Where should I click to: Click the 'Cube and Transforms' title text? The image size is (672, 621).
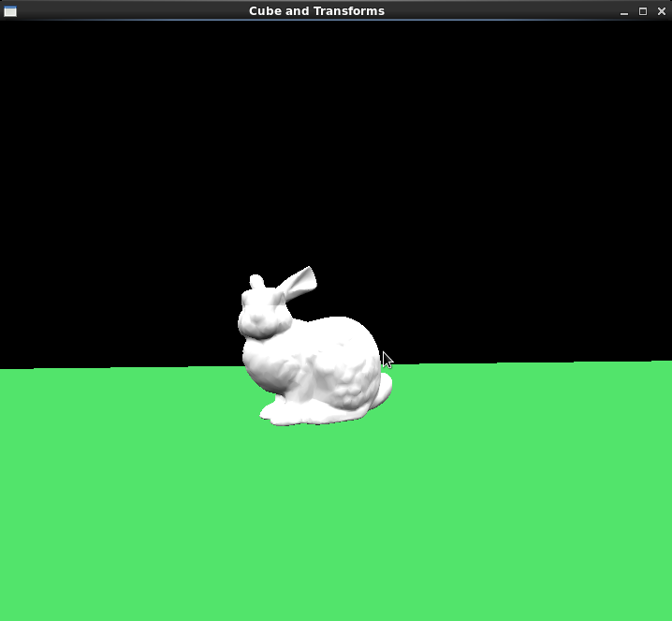coord(316,11)
